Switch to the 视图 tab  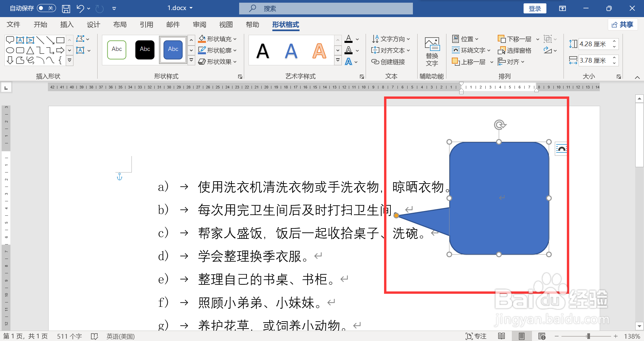(x=226, y=24)
